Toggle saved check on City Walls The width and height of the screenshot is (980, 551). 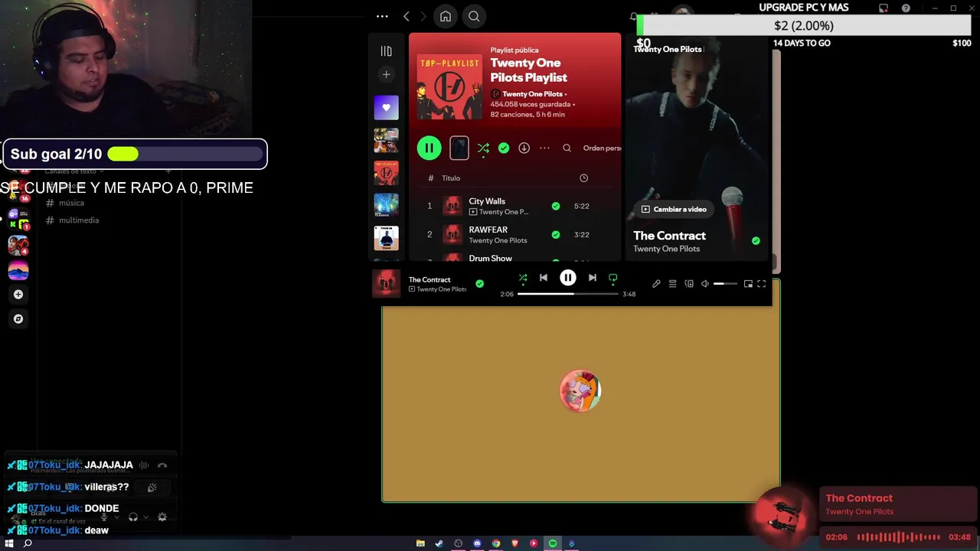[x=556, y=206]
